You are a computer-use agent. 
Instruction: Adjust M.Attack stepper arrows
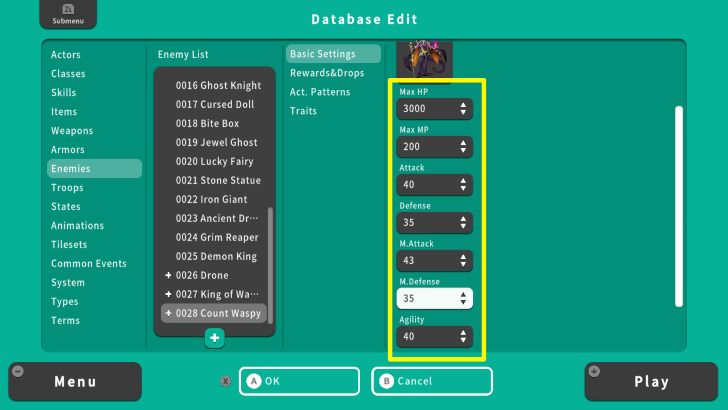(x=463, y=260)
